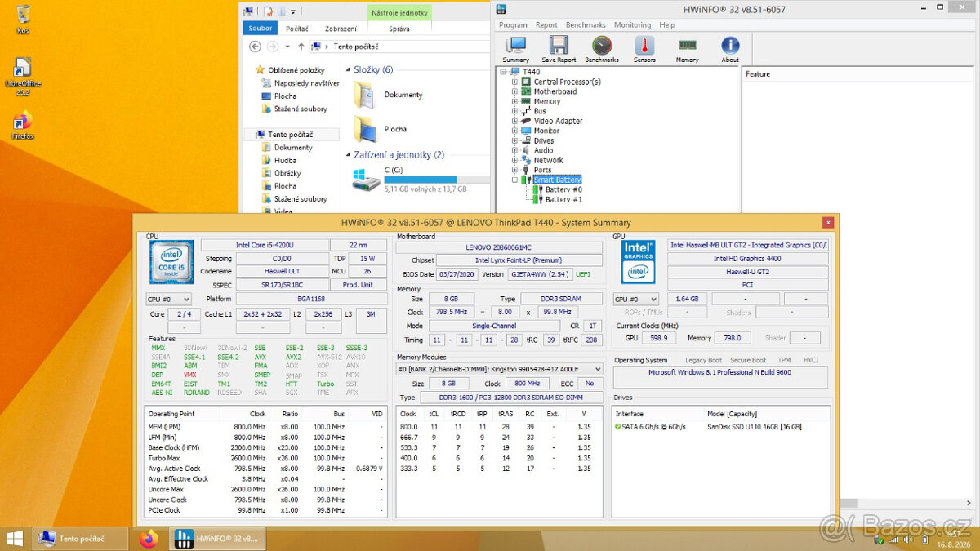
Task: Open the CPU #0 dropdown
Action: [168, 300]
